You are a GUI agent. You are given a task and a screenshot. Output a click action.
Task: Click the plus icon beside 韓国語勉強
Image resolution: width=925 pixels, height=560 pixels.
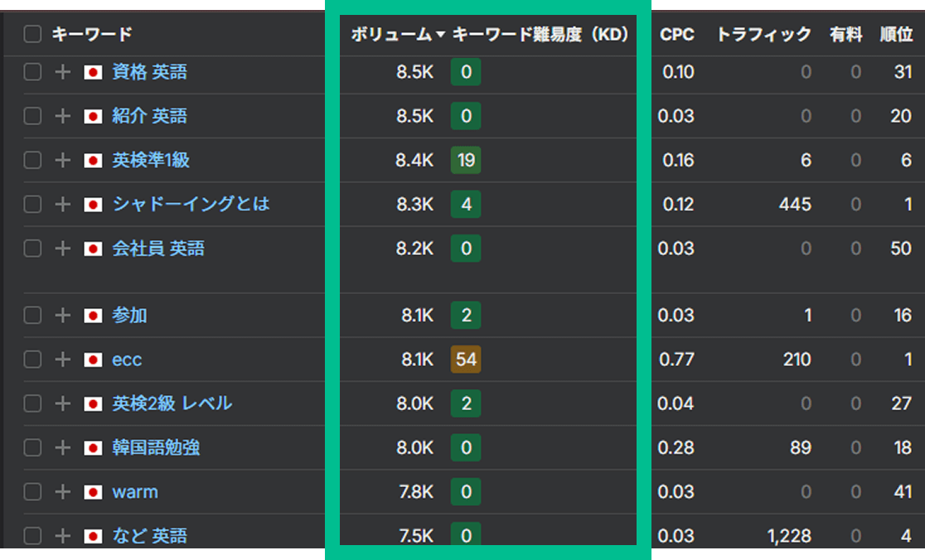62,448
